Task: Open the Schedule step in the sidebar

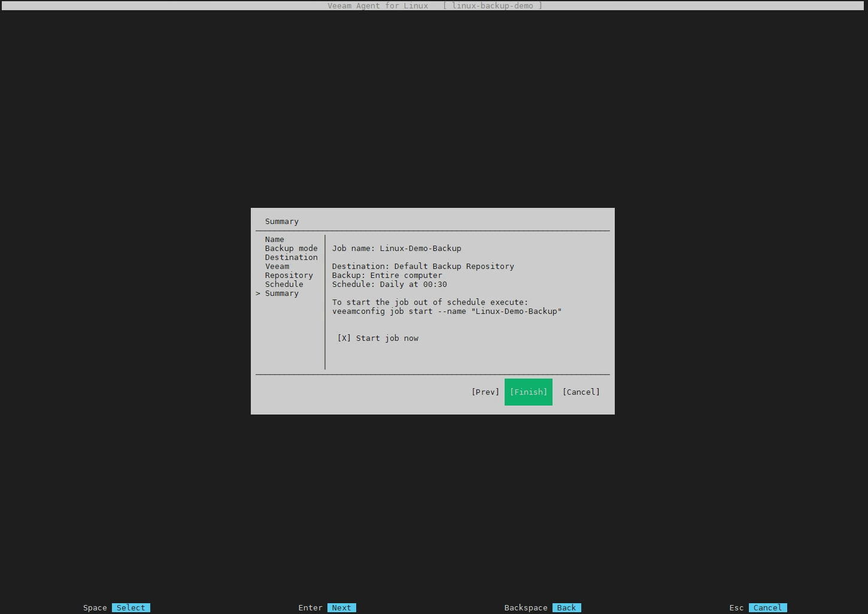Action: (x=284, y=285)
